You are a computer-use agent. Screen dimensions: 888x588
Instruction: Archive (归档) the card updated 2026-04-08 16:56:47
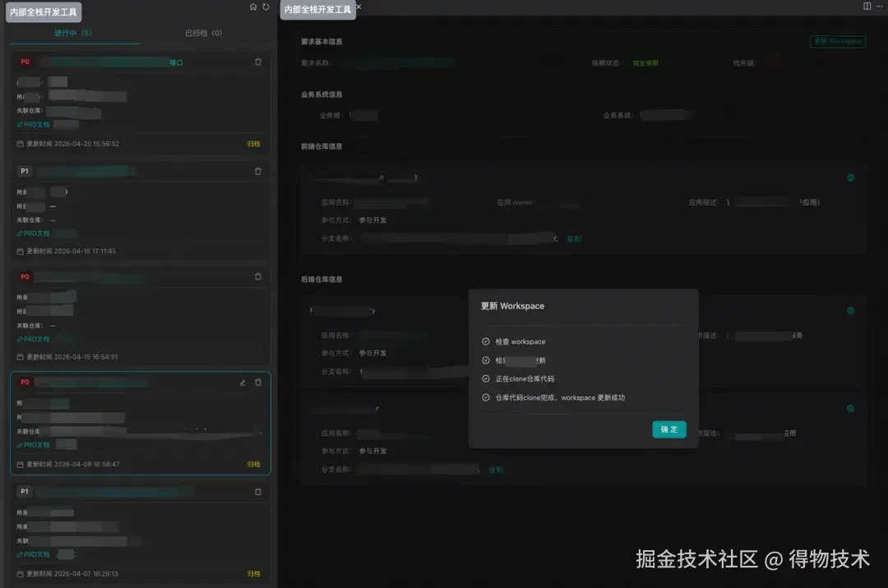[254, 465]
